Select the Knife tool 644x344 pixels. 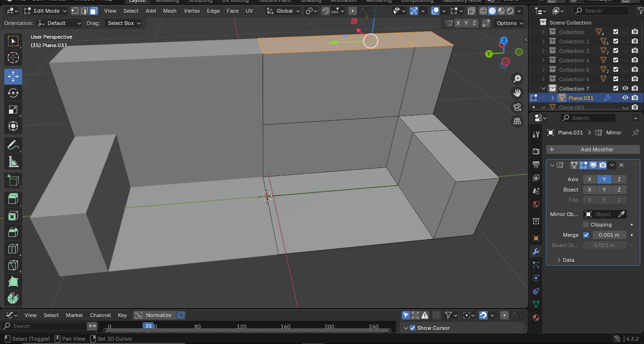[13, 265]
